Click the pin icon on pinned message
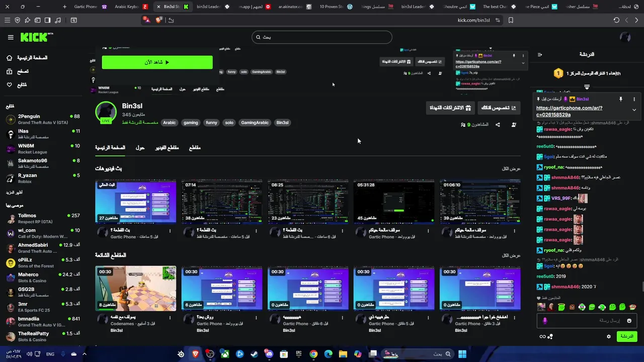Image resolution: width=644 pixels, height=362 pixels. 620,99
